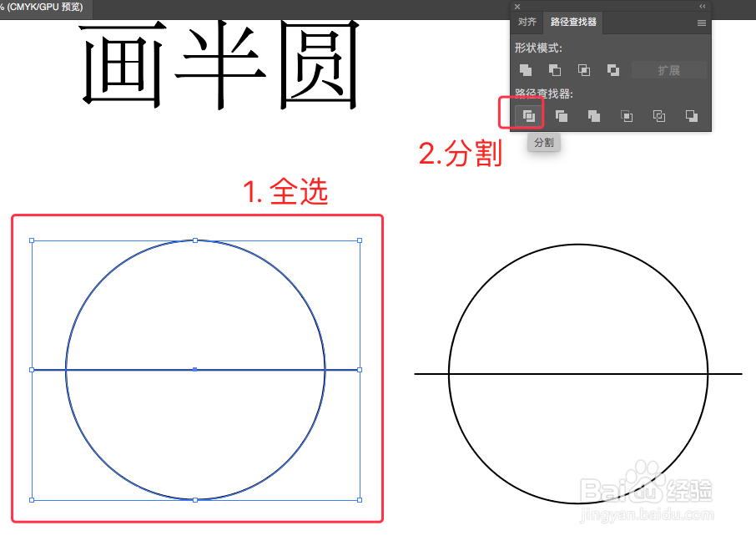Screen dimensions: 756x541
Task: Click the Merge pathfinder icon
Action: 594,116
